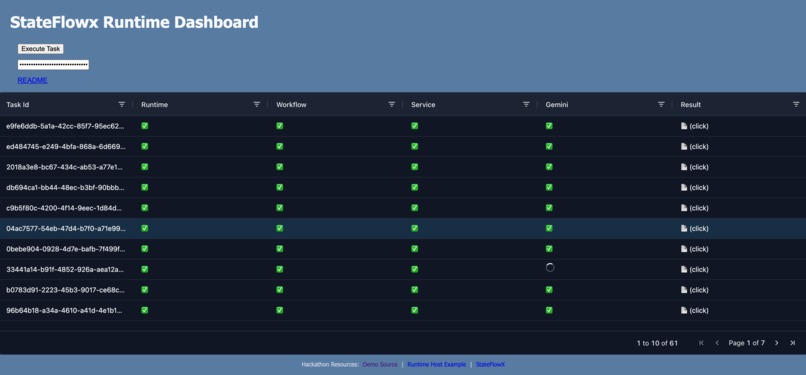Click Gemini checkmark for task e9fe6ddb
The image size is (806, 375).
pos(549,125)
